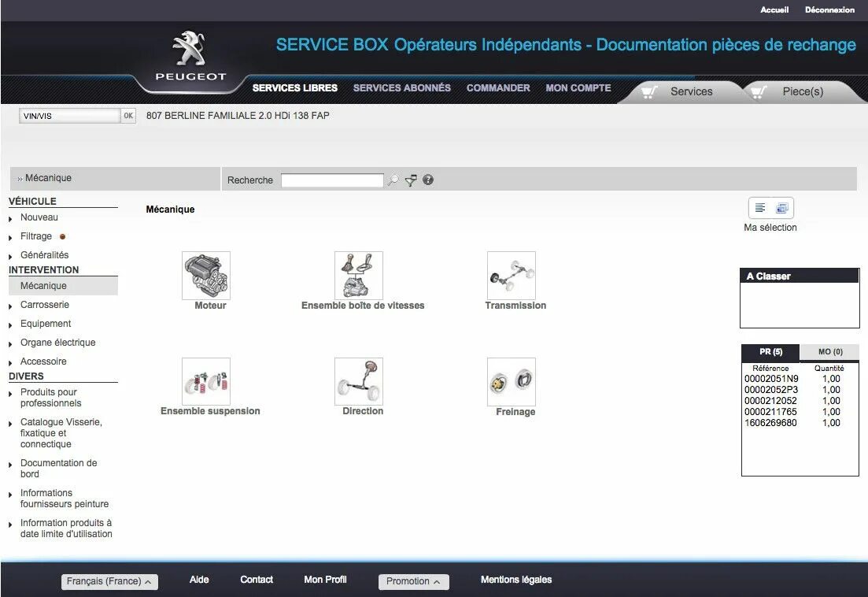Screen dimensions: 868x597
Task: Focus the VIN/VIS input field
Action: click(x=70, y=116)
